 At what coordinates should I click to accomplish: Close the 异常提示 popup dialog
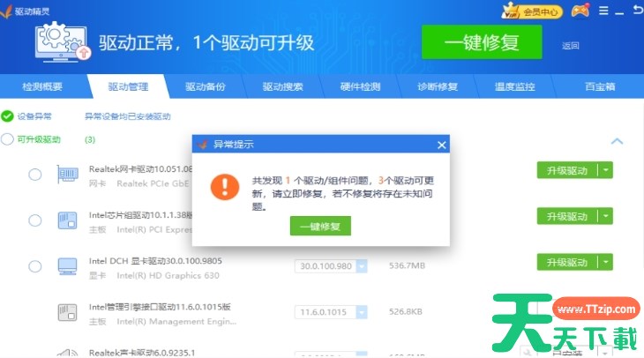tap(441, 145)
